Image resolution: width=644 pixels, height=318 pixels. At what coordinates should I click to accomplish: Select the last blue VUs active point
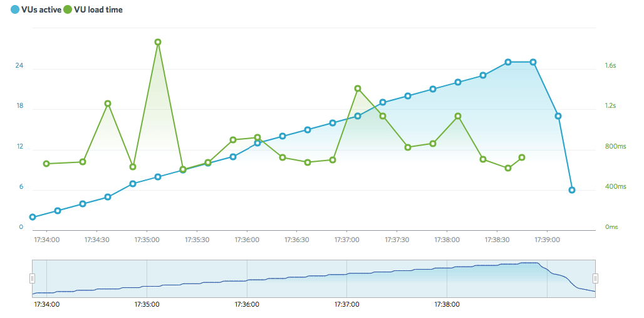572,190
